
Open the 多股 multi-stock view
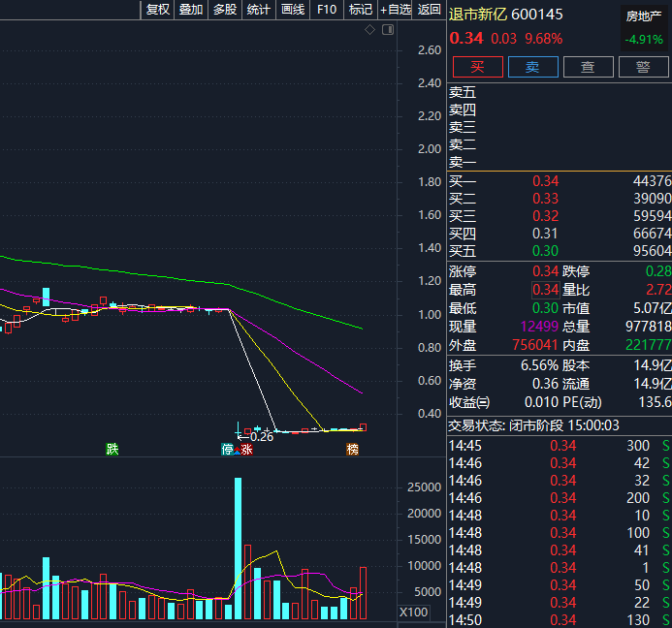225,10
